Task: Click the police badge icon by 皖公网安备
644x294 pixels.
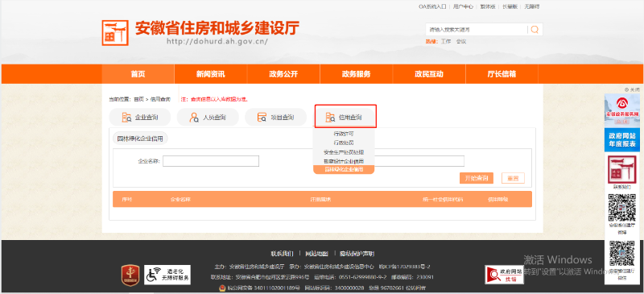Action: 222,288
